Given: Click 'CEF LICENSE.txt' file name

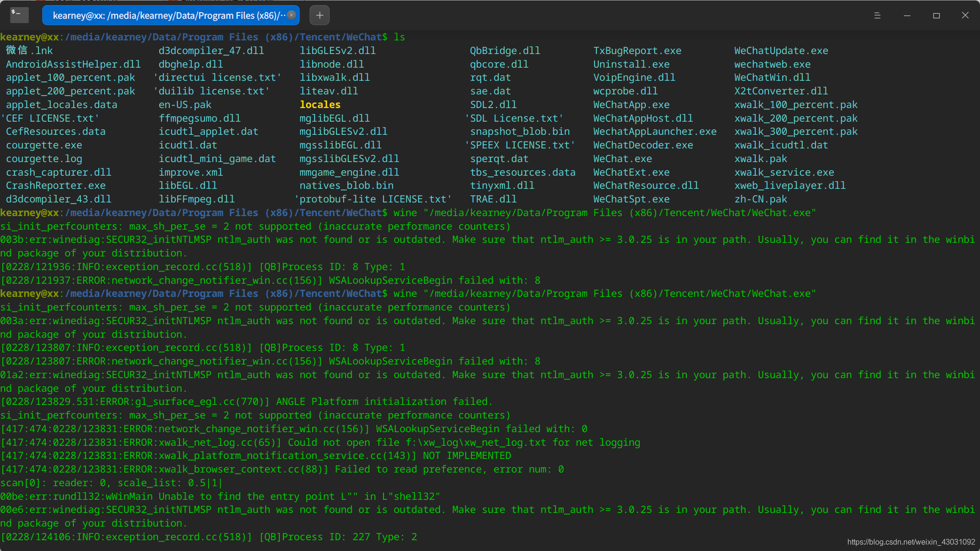Looking at the screenshot, I should (50, 118).
